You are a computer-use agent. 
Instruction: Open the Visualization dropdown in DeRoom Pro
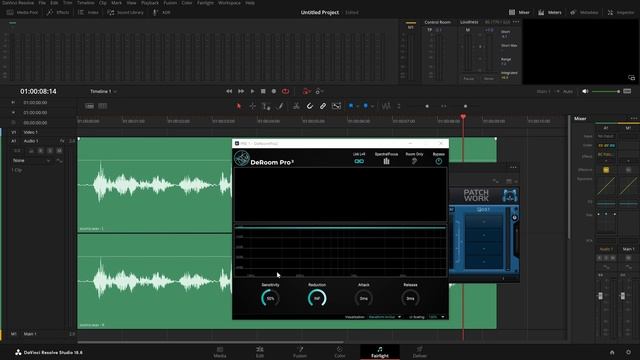[x=384, y=317]
